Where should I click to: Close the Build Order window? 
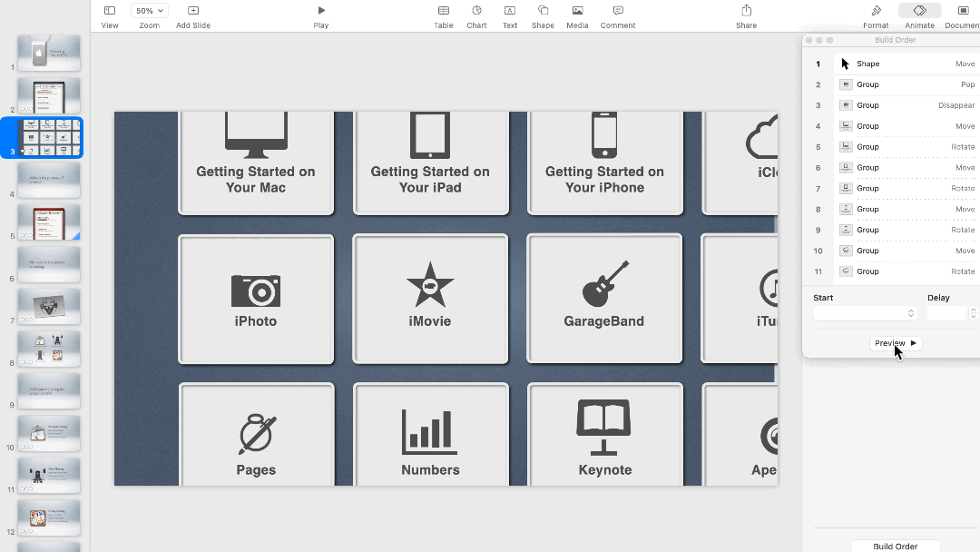coord(808,40)
